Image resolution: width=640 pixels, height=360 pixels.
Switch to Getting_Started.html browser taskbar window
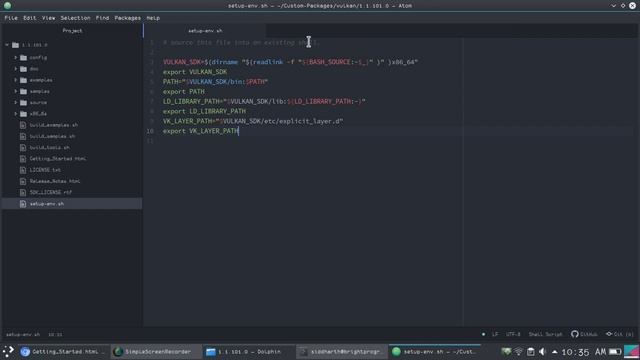(63, 351)
